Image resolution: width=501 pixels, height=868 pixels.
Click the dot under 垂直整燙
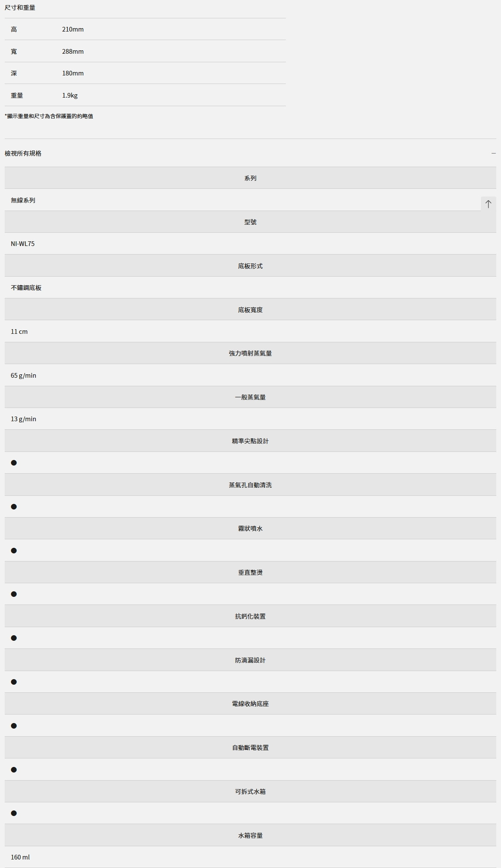[x=14, y=594]
